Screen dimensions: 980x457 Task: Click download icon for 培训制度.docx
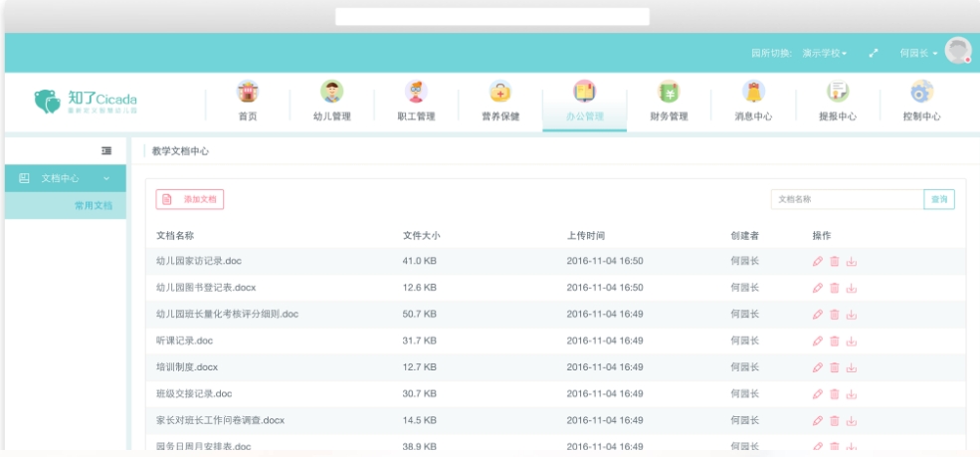click(852, 367)
